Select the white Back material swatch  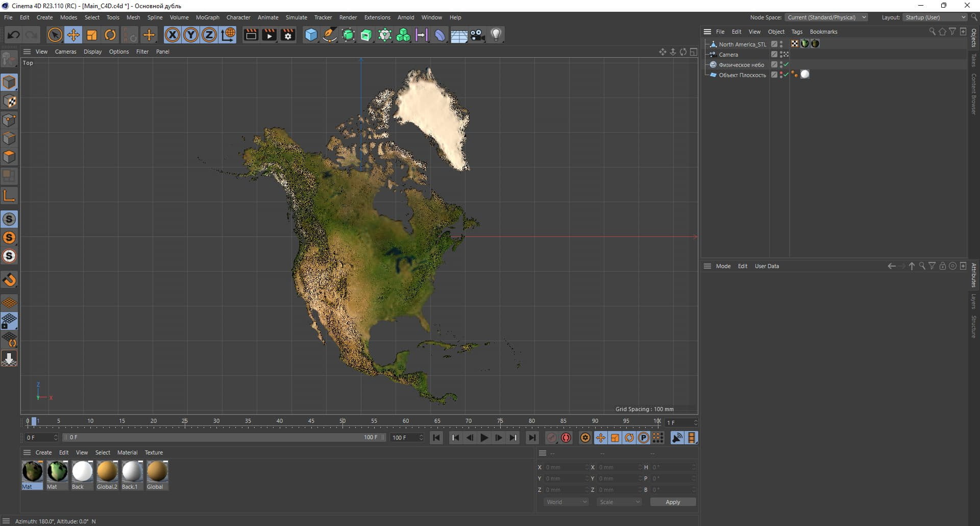(x=82, y=475)
